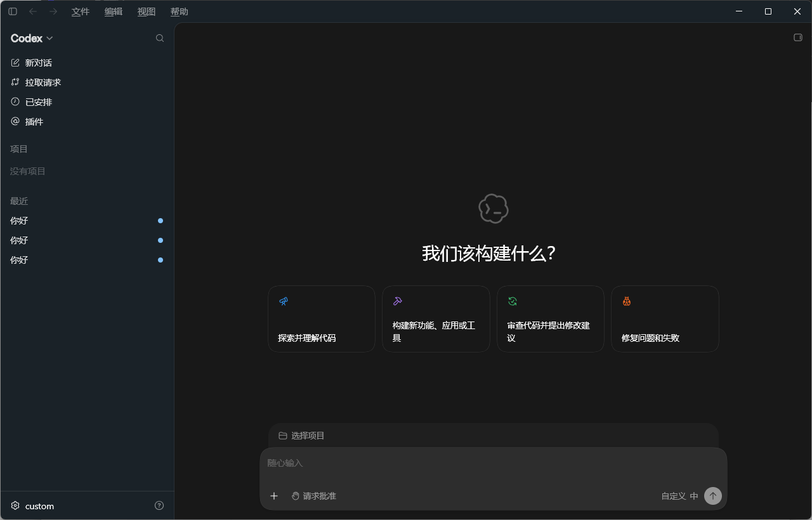Select the 修复问题和失败 card
Viewport: 812px width, 520px height.
click(x=665, y=319)
